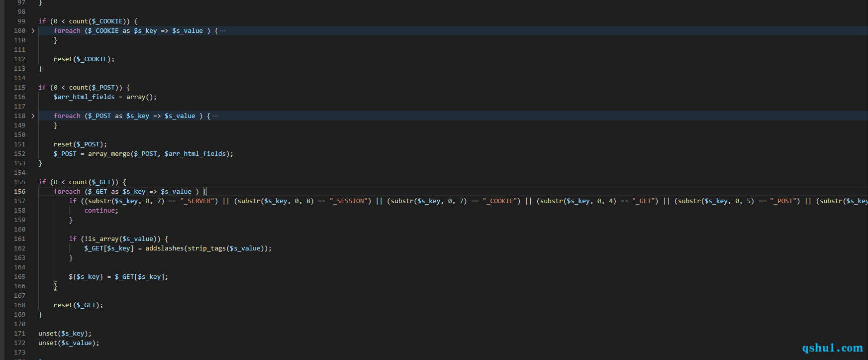Select line number 152 in the gutter
The height and width of the screenshot is (360, 868).
(x=20, y=154)
